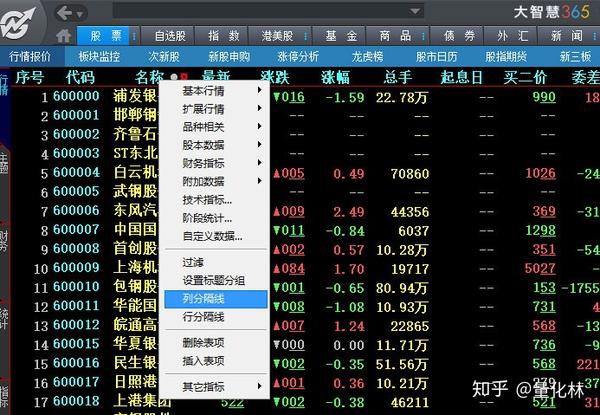Screen dimensions: 600x415
Task: Select the 涨停分析 sub-tab
Action: coord(298,57)
